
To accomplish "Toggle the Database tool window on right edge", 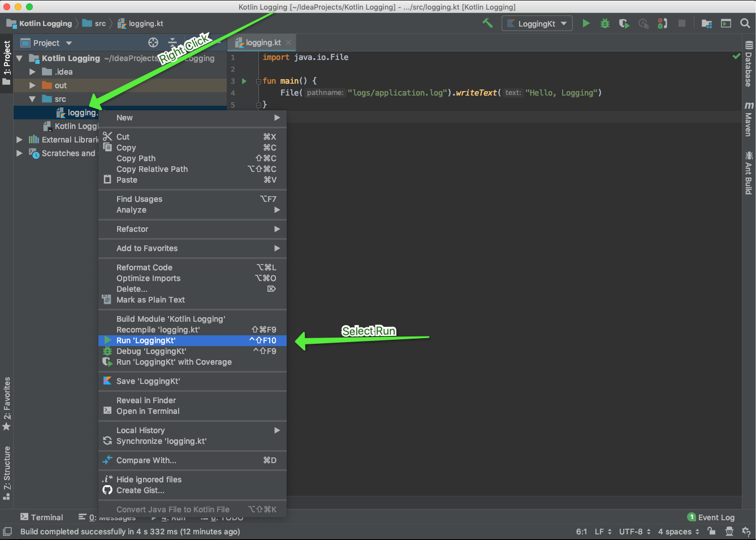I will point(749,64).
